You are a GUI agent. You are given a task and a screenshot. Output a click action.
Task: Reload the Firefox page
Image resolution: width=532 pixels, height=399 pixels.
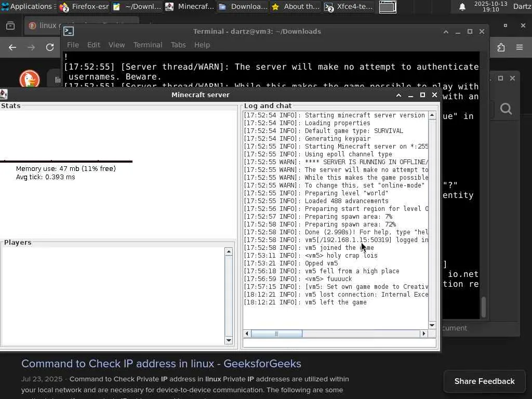50,47
